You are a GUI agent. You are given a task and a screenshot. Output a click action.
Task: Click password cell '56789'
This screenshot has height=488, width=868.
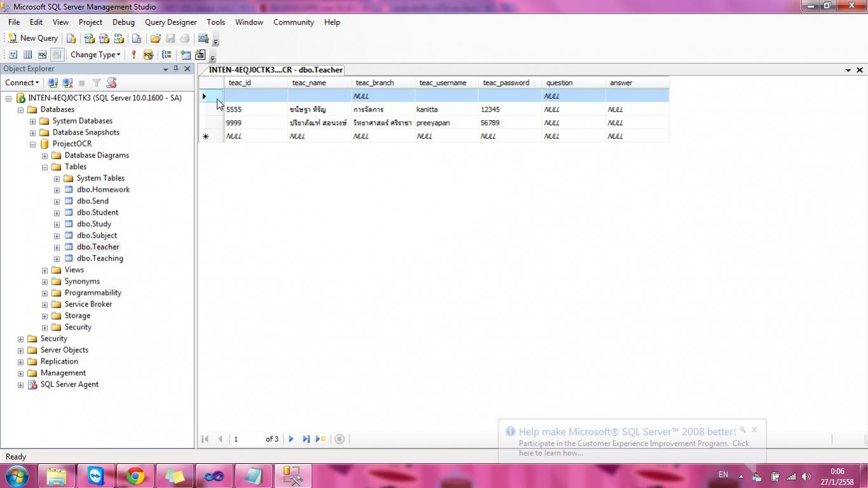510,123
